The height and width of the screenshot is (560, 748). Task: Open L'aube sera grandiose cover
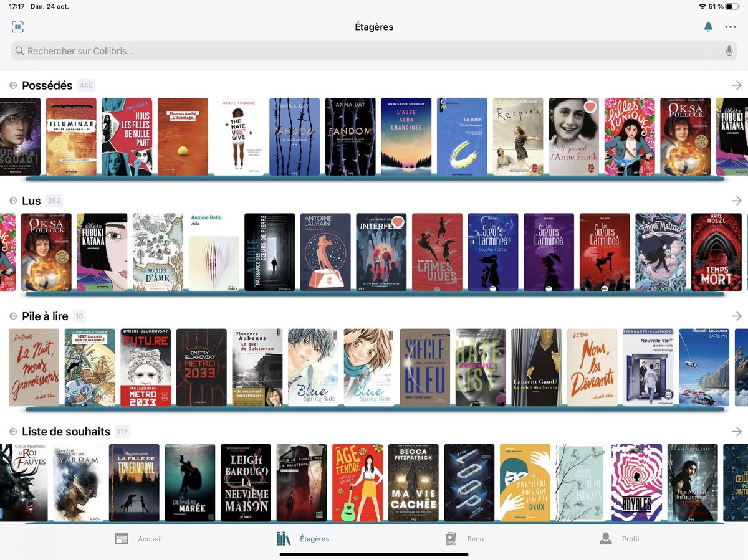pyautogui.click(x=406, y=136)
